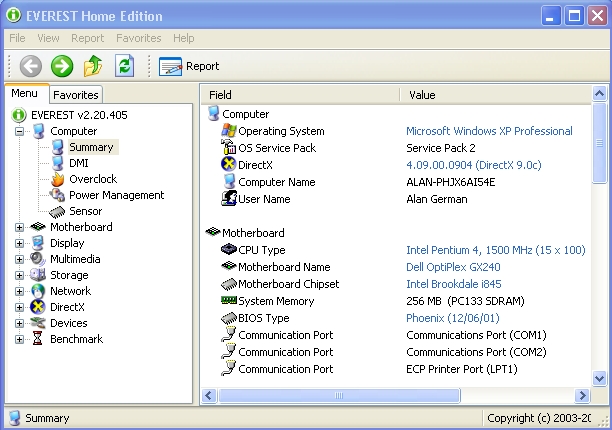Image resolution: width=612 pixels, height=430 pixels.
Task: Select the Overclock flame icon in tree
Action: (58, 179)
